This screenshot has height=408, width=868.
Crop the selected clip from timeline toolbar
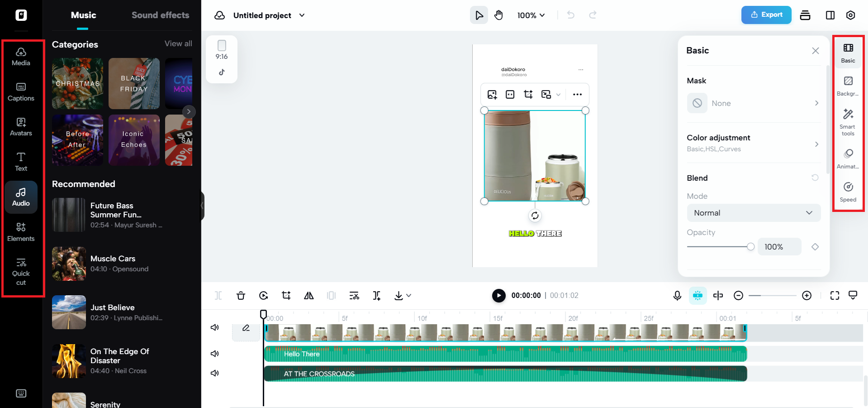tap(286, 296)
